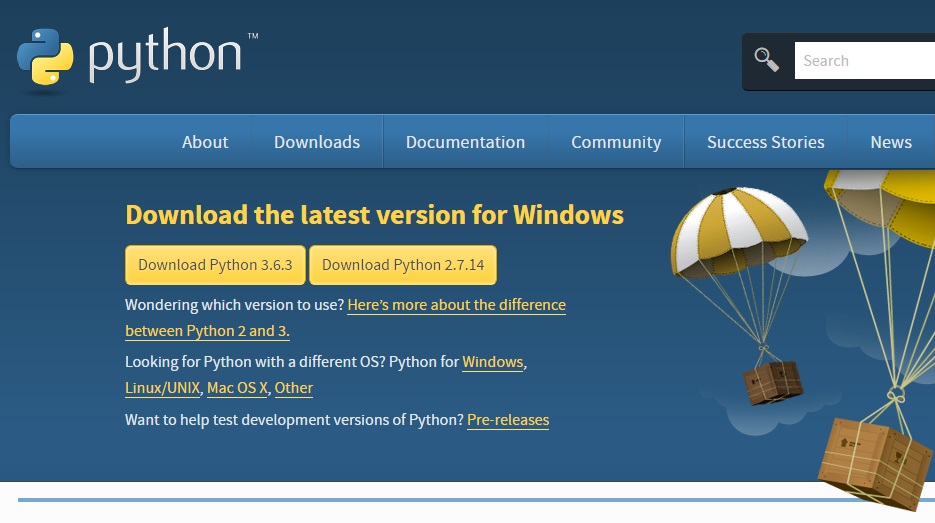Click 'Wondering which version to use?' text
This screenshot has height=523, width=935.
point(234,305)
